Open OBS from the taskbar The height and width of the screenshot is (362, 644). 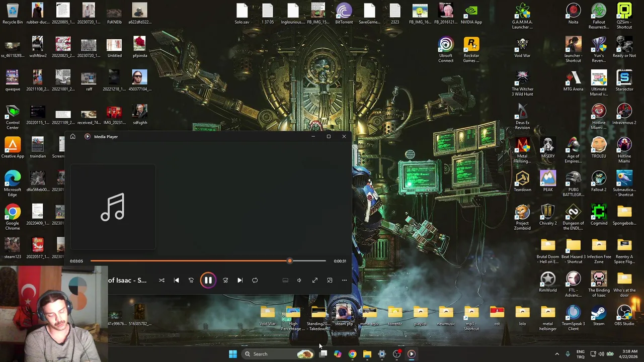(396, 354)
